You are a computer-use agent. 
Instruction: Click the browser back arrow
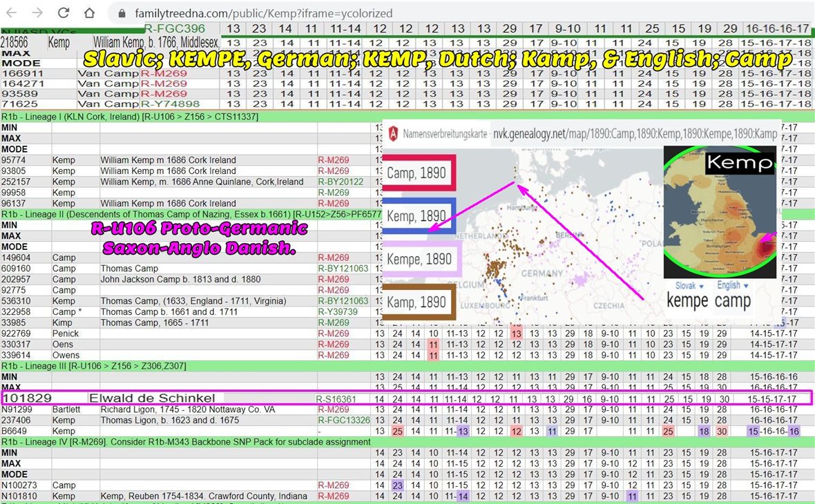12,12
